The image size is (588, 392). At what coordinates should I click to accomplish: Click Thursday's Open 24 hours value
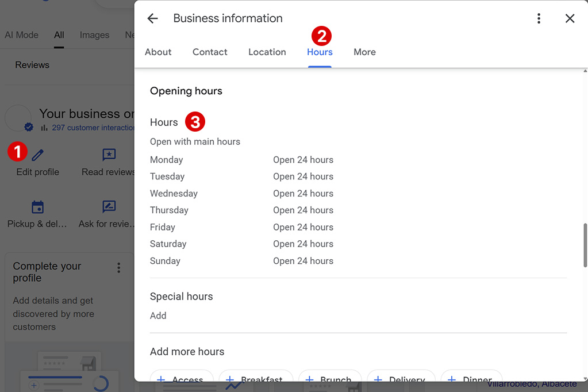pos(303,210)
